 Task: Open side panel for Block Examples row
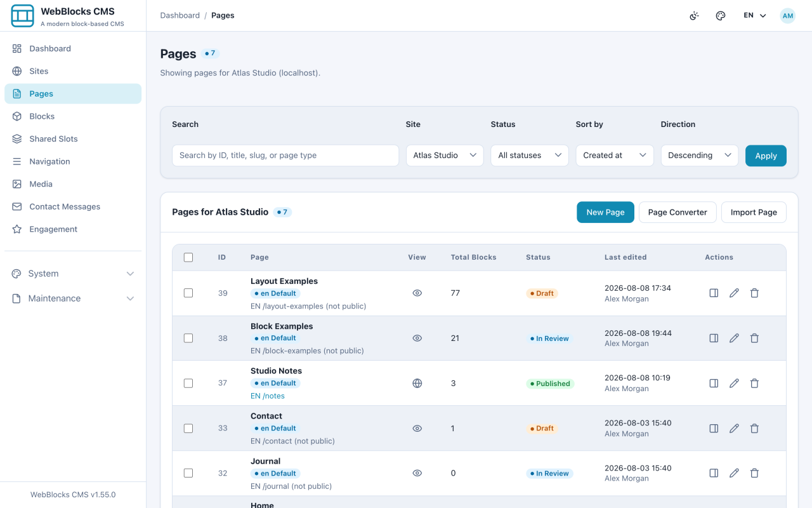coord(714,338)
